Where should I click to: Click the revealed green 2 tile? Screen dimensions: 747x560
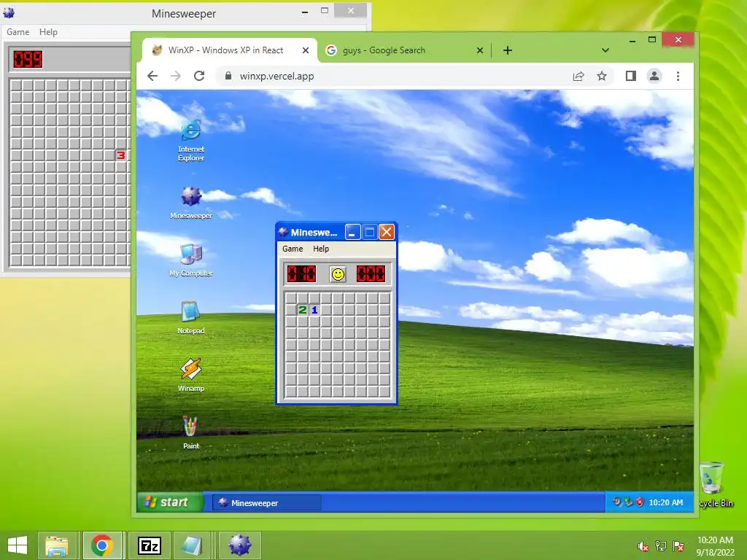(x=302, y=310)
